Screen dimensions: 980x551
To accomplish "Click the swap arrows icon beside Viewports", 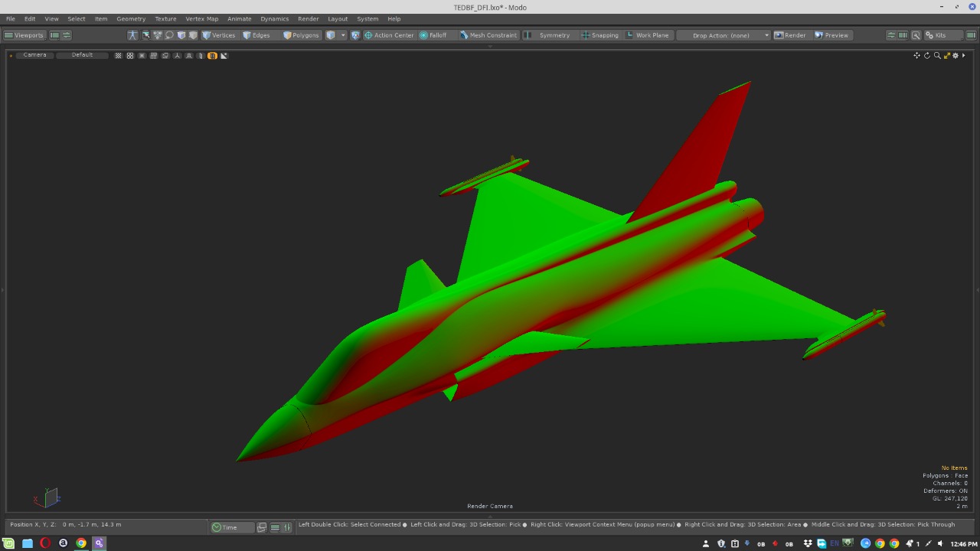I will pos(67,35).
